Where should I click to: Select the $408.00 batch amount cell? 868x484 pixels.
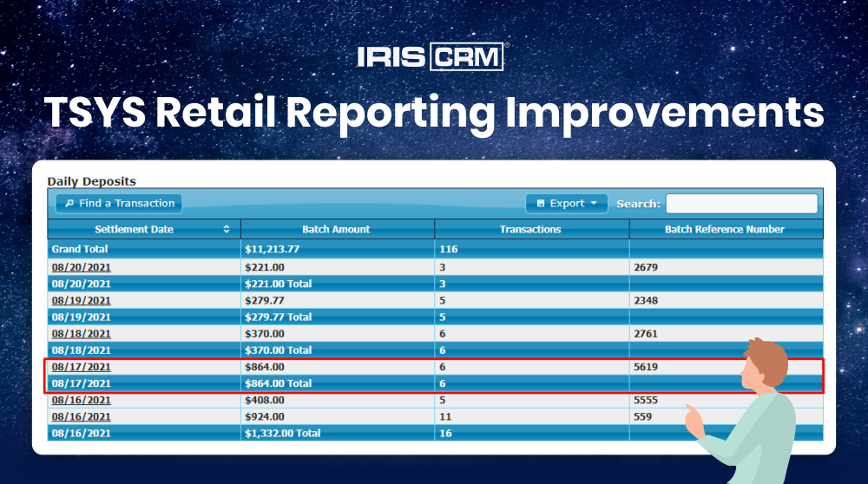[x=338, y=400]
